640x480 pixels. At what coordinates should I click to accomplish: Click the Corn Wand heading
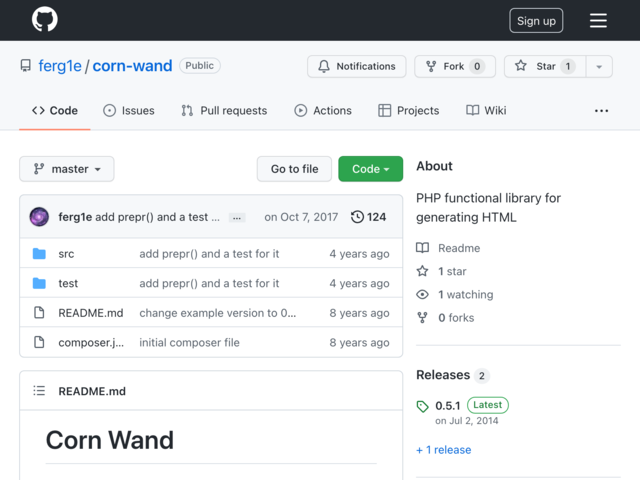(x=110, y=440)
